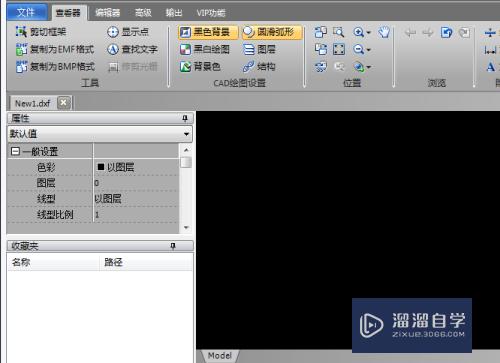This screenshot has width=500, height=363.
Task: Select the 色彩 property label
Action: pyautogui.click(x=46, y=167)
